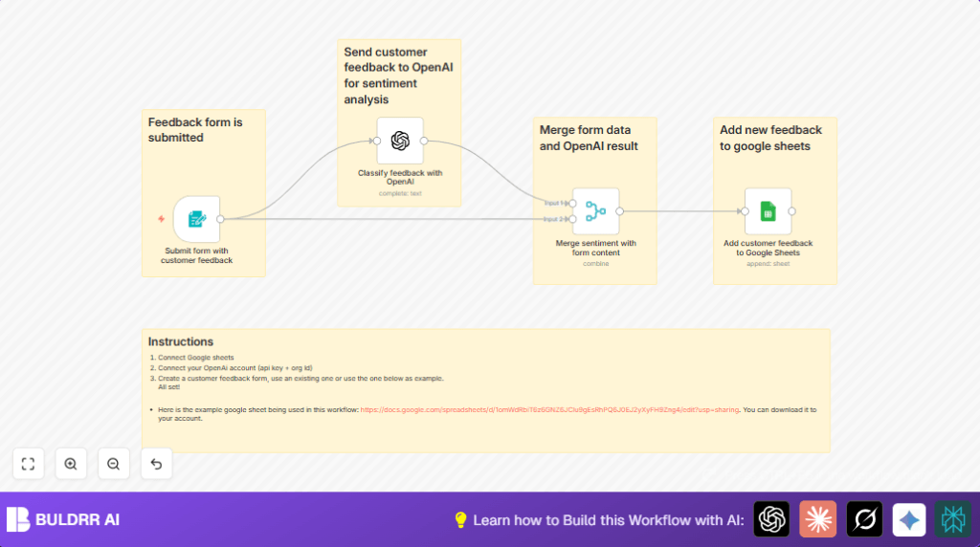
Task: Zoom out of the workflow canvas
Action: click(113, 464)
